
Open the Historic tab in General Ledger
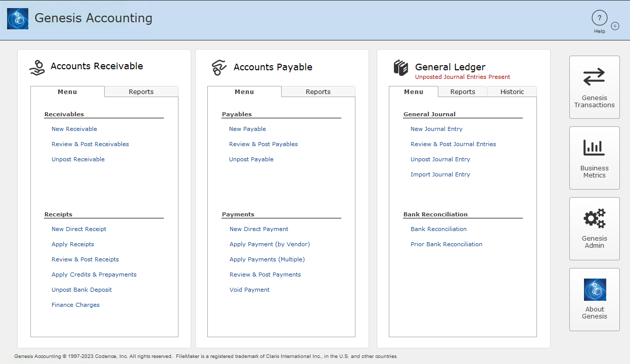point(512,92)
